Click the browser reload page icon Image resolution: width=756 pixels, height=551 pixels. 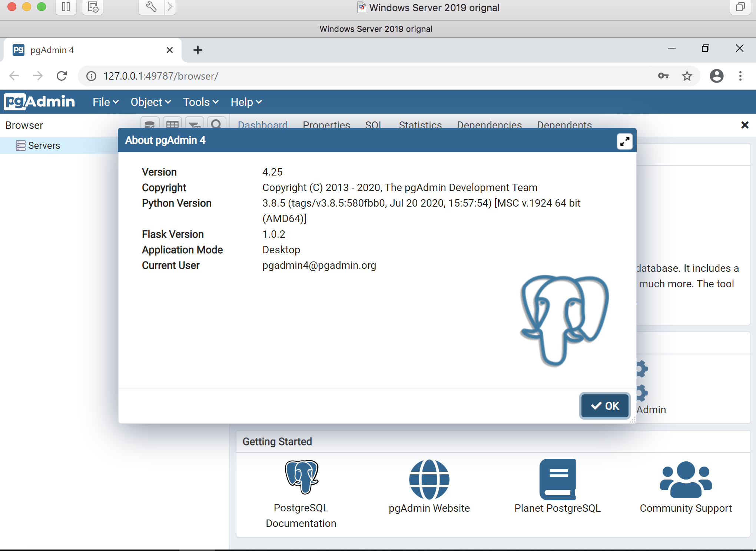click(x=62, y=76)
